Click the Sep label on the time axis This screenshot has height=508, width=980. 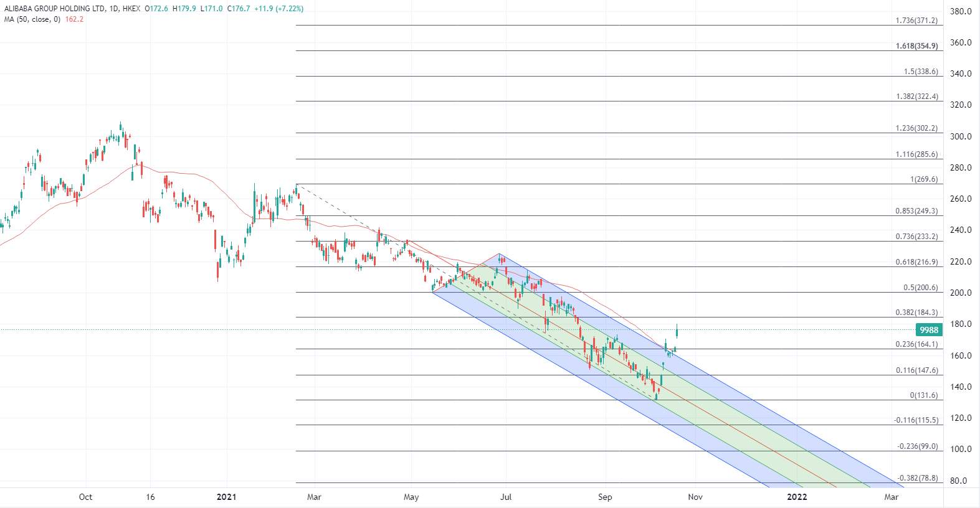(x=605, y=497)
